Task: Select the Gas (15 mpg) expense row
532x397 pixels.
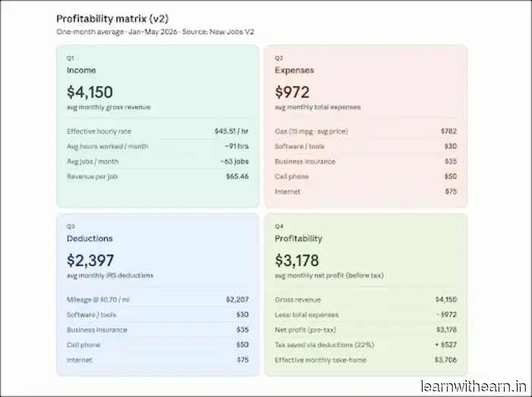Action: (x=366, y=131)
